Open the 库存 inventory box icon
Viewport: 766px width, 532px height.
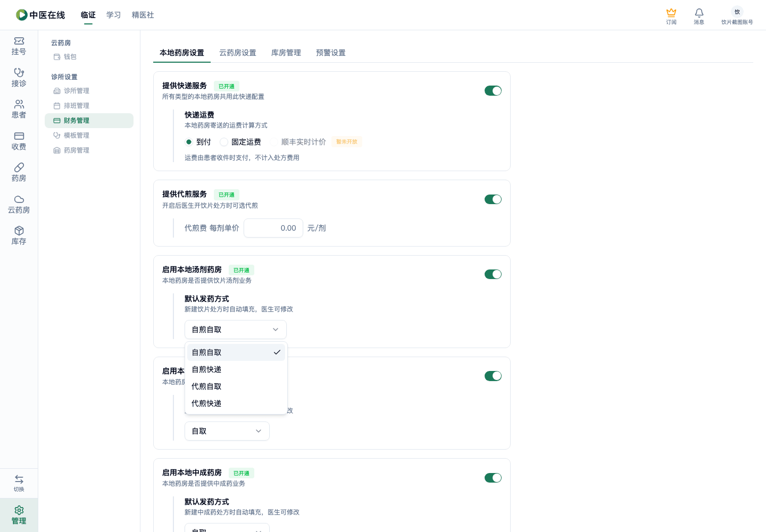tap(19, 231)
